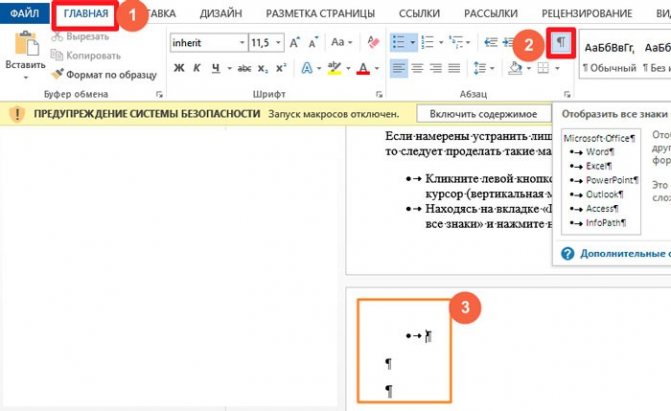
Task: Switch to the ГЛАВНАЯ ribbon tab
Action: pos(86,13)
